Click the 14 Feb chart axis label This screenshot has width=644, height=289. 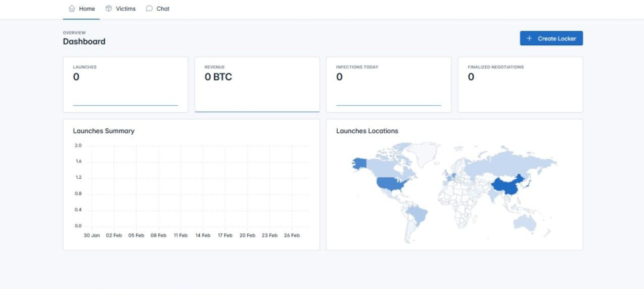[x=203, y=235]
